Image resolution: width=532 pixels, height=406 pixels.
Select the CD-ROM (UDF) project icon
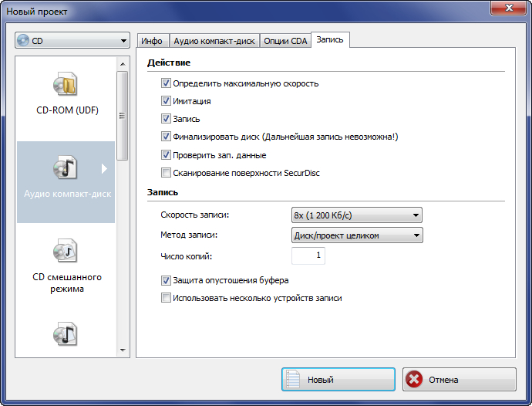tap(65, 83)
